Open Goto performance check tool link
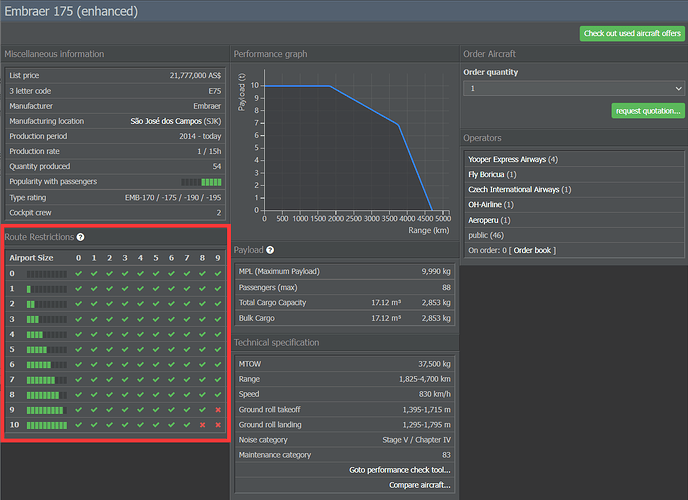The height and width of the screenshot is (500, 688). tap(400, 470)
